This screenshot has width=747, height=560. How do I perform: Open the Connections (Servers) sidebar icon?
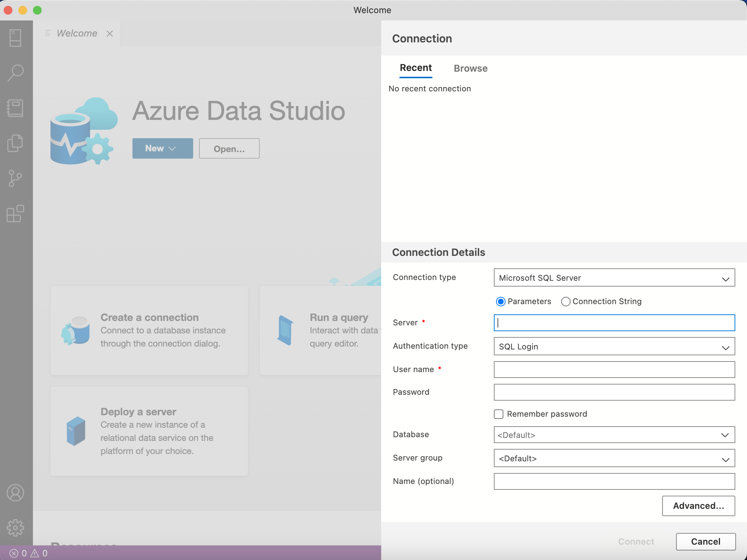point(15,38)
